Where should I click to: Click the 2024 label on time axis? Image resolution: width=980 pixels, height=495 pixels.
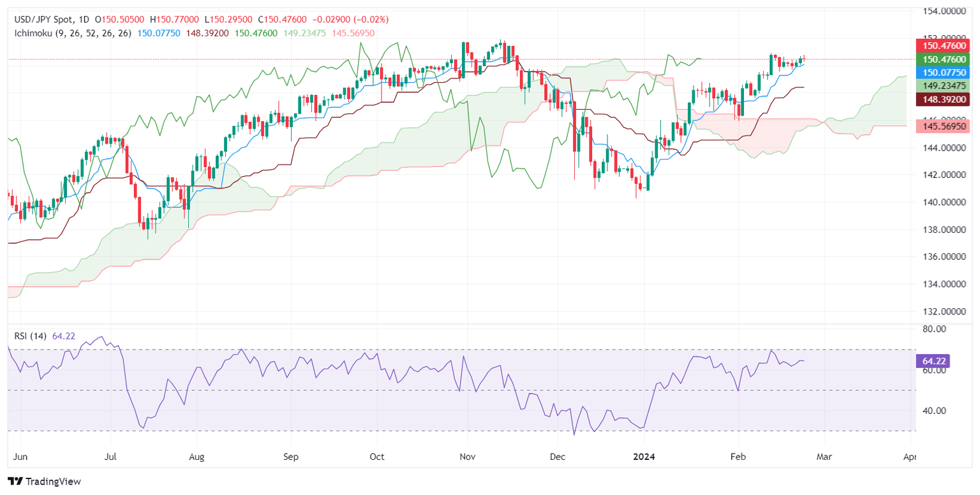point(644,457)
